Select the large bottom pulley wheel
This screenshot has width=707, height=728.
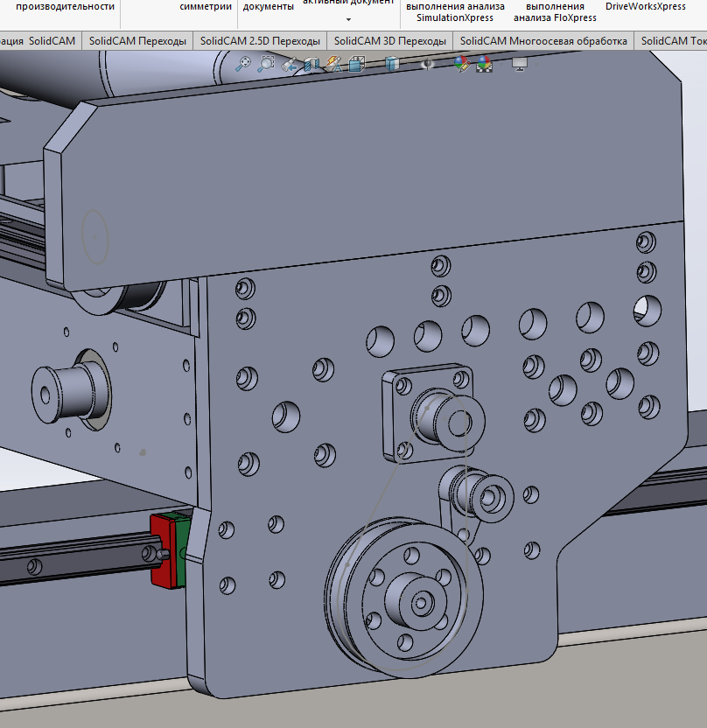click(x=404, y=597)
